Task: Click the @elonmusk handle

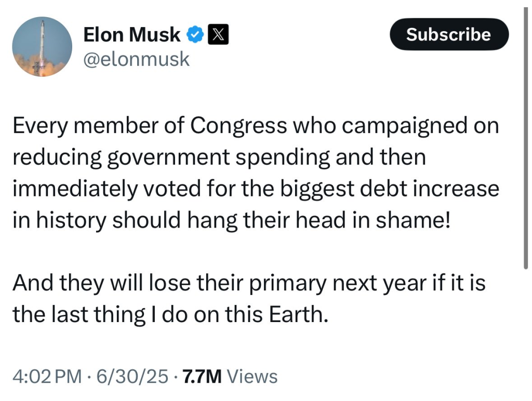Action: click(x=137, y=59)
